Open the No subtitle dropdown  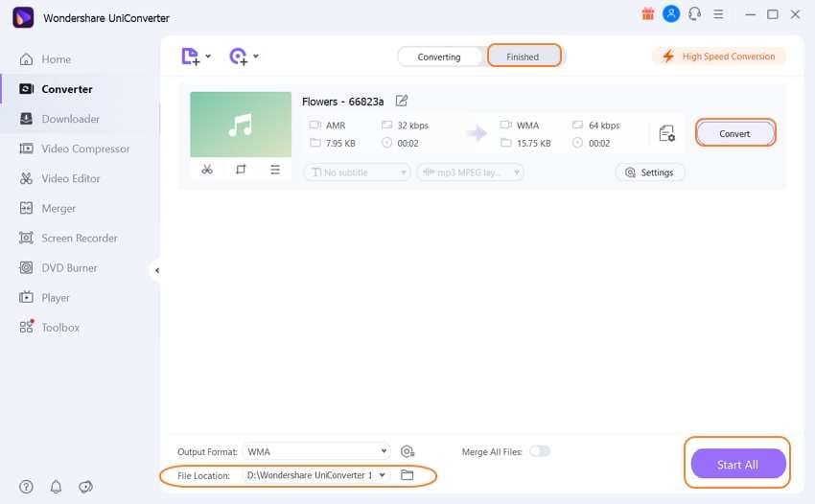[358, 172]
